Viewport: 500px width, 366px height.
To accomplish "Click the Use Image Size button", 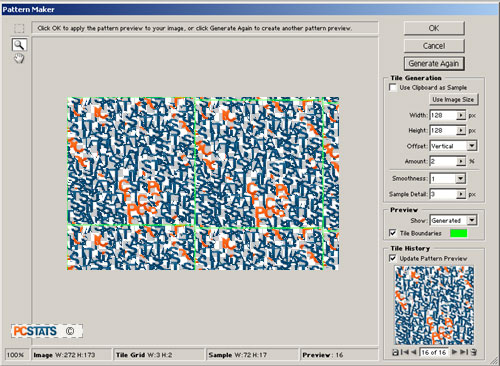I will 453,99.
